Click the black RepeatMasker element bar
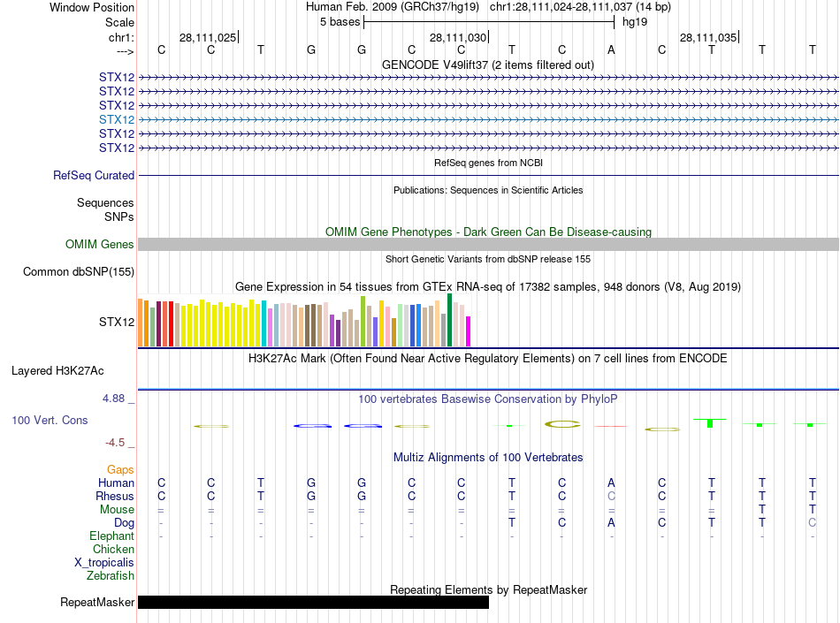 [313, 603]
